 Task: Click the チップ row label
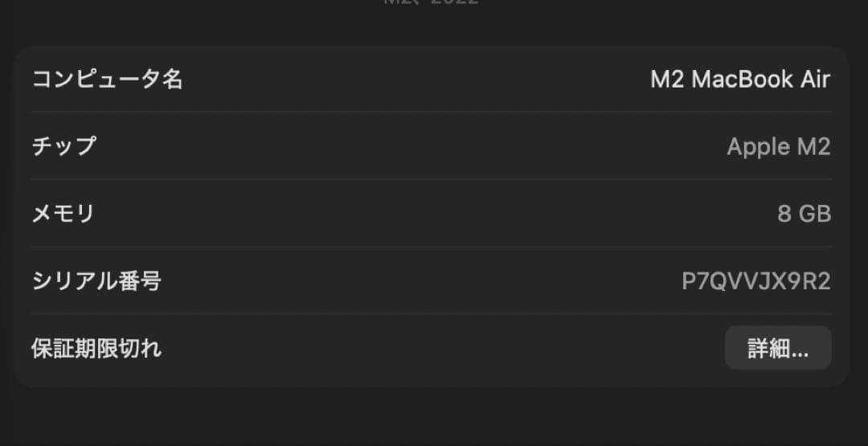[63, 146]
